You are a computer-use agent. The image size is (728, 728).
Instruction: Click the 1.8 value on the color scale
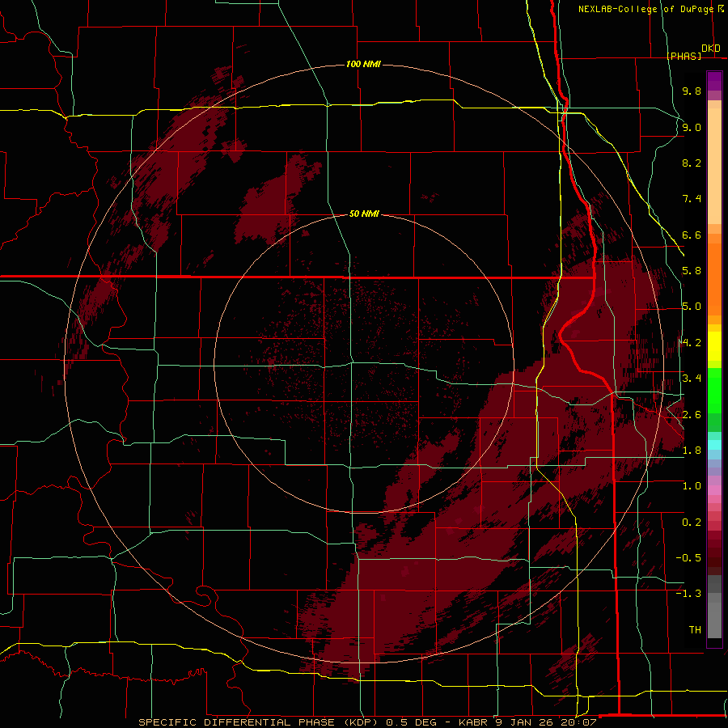(x=692, y=451)
